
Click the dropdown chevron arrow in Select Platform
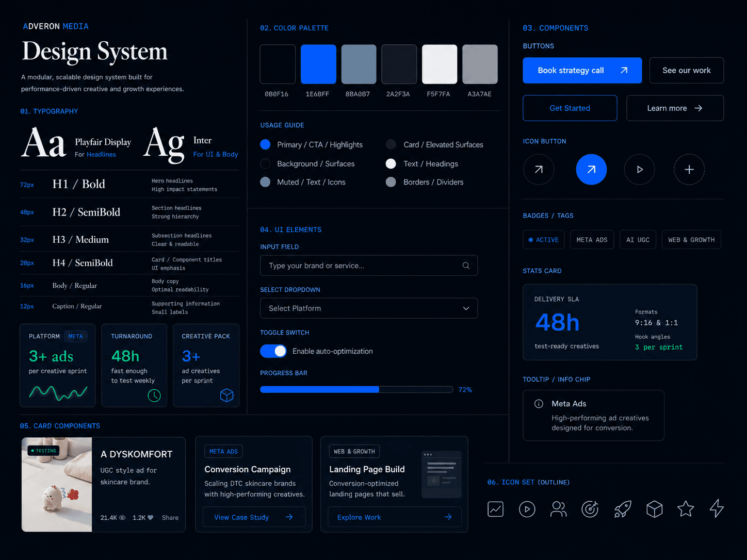[x=466, y=308]
